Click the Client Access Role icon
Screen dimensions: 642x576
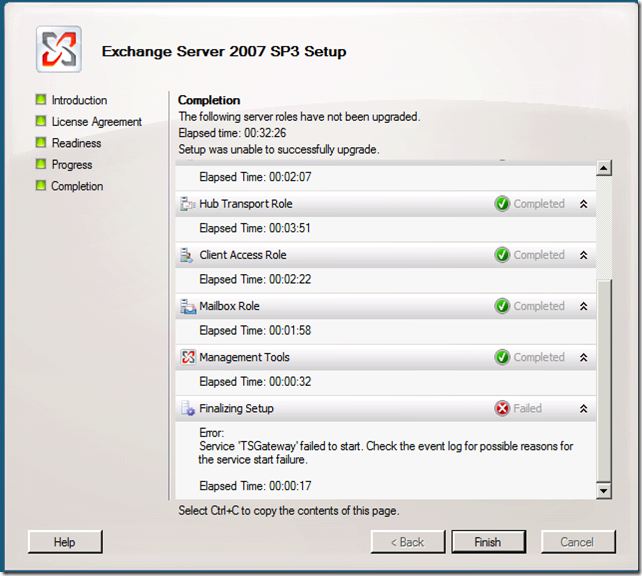pos(187,255)
